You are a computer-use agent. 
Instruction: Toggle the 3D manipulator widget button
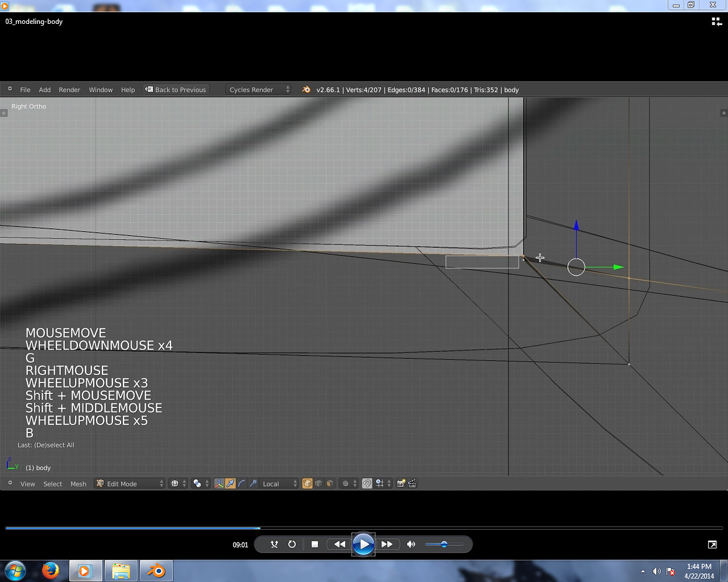[218, 484]
